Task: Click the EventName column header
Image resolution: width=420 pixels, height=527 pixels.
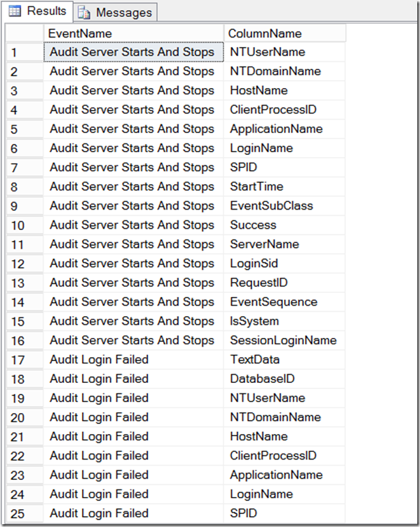Action: pos(133,33)
